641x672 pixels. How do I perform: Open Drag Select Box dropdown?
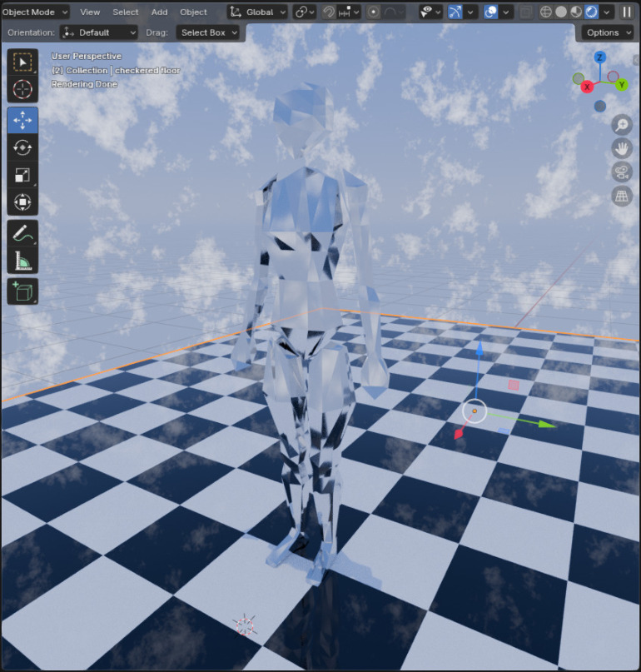[208, 32]
